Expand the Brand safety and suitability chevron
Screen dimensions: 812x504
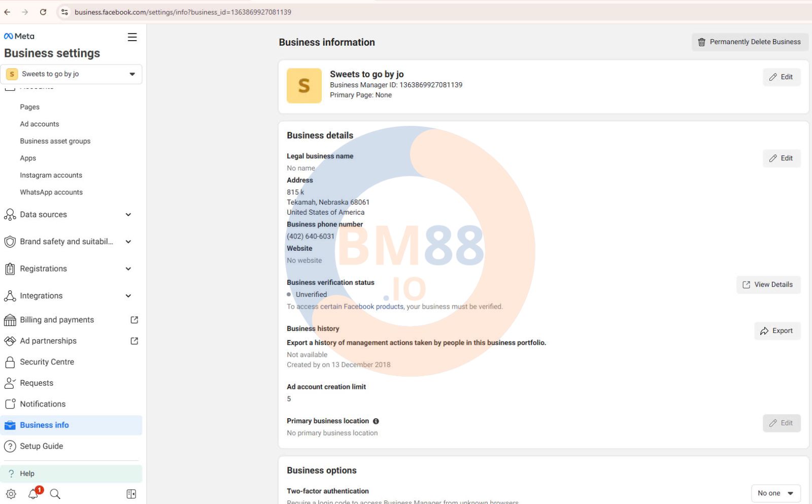(x=128, y=242)
